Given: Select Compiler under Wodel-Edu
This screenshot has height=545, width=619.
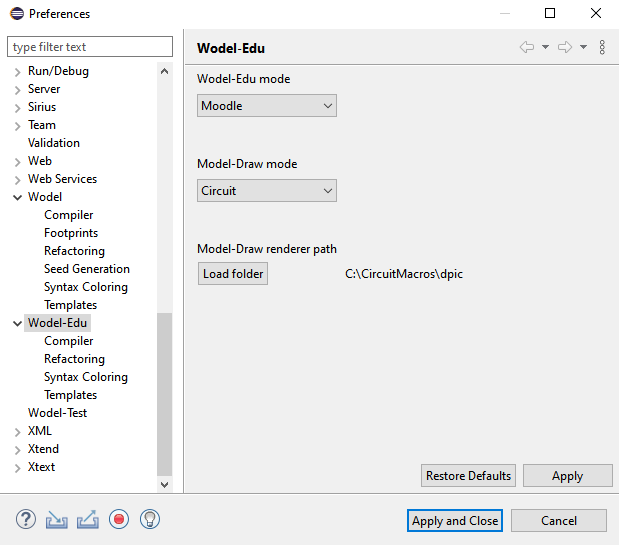Looking at the screenshot, I should tap(69, 341).
